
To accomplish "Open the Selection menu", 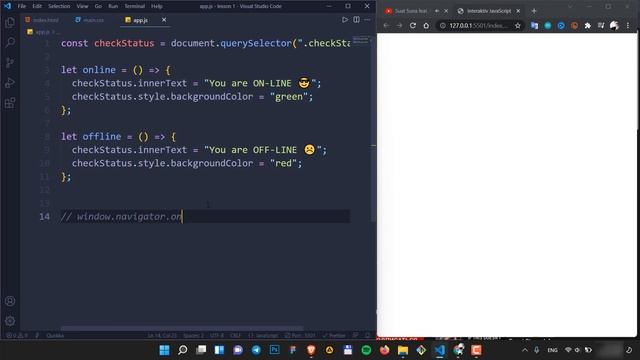I will [59, 6].
